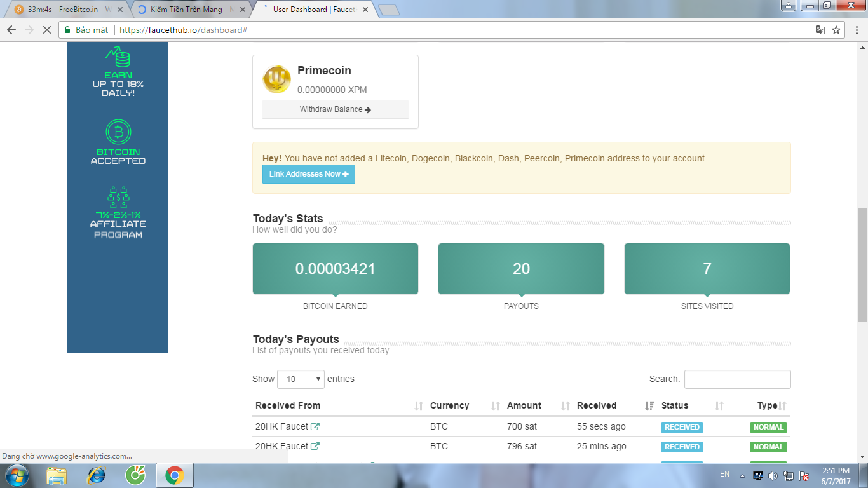Click the Bitcoin Accepted circle icon
The image size is (868, 488).
(118, 132)
